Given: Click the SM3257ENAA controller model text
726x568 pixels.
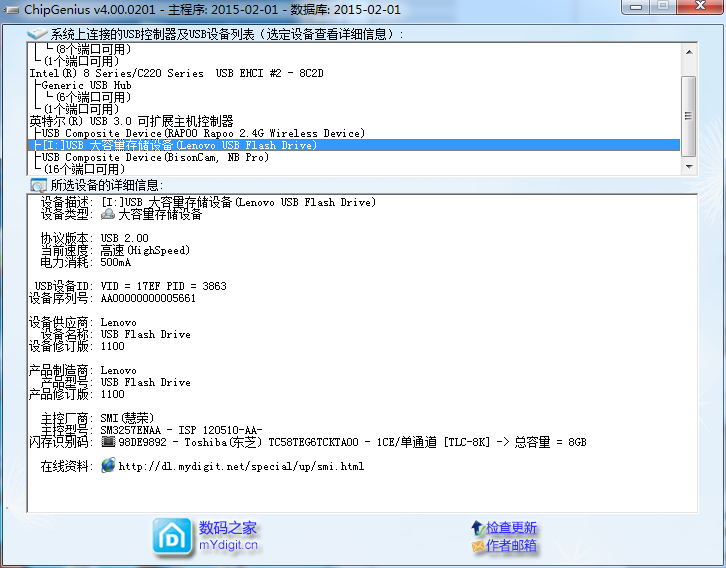Looking at the screenshot, I should pyautogui.click(x=182, y=430).
